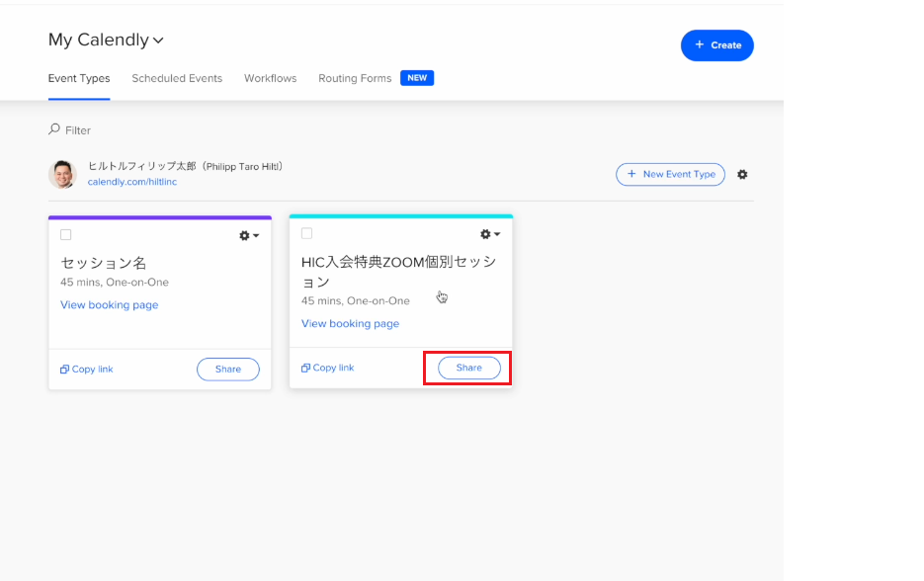This screenshot has height=581, width=924.
Task: Open the Scheduled Events tab
Action: [x=177, y=78]
